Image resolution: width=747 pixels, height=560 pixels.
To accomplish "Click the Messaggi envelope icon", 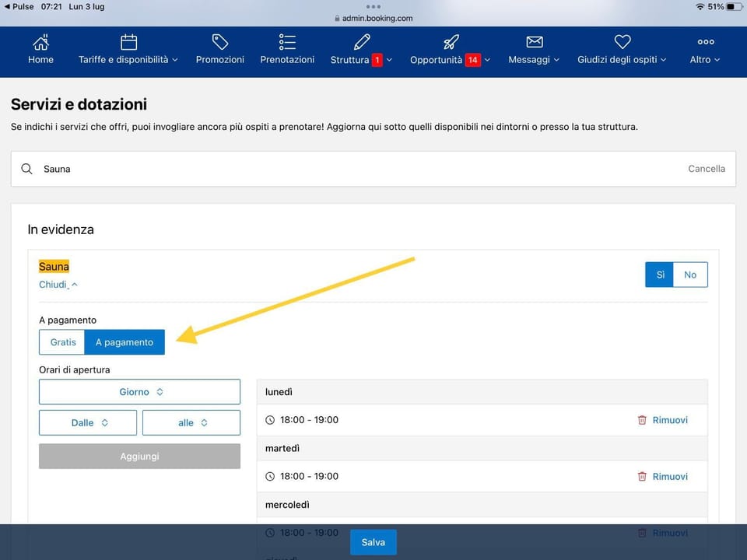I will coord(534,42).
